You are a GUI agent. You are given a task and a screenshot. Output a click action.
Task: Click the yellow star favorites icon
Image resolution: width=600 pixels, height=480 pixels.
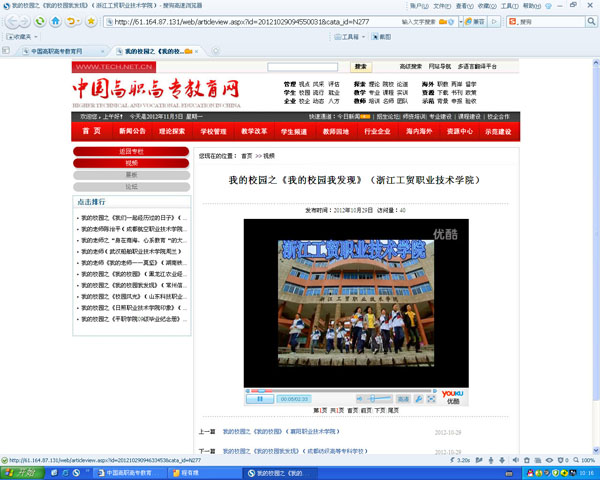pos(91,21)
